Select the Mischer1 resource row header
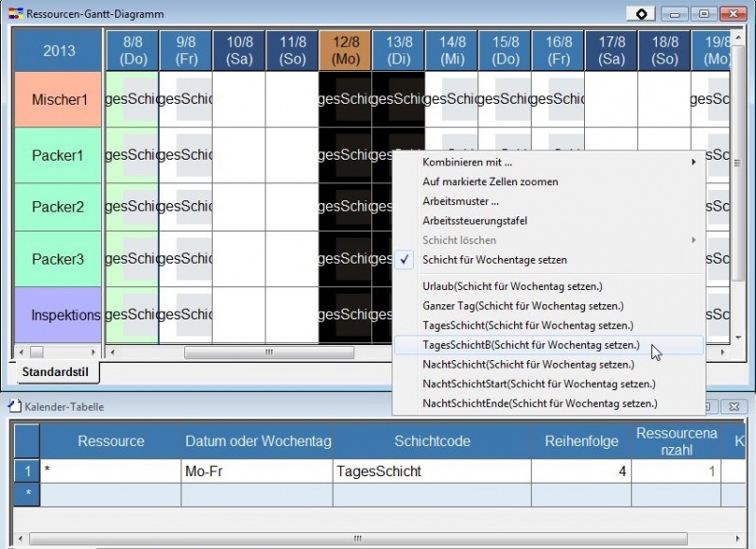Viewport: 756px width, 549px height. (59, 99)
